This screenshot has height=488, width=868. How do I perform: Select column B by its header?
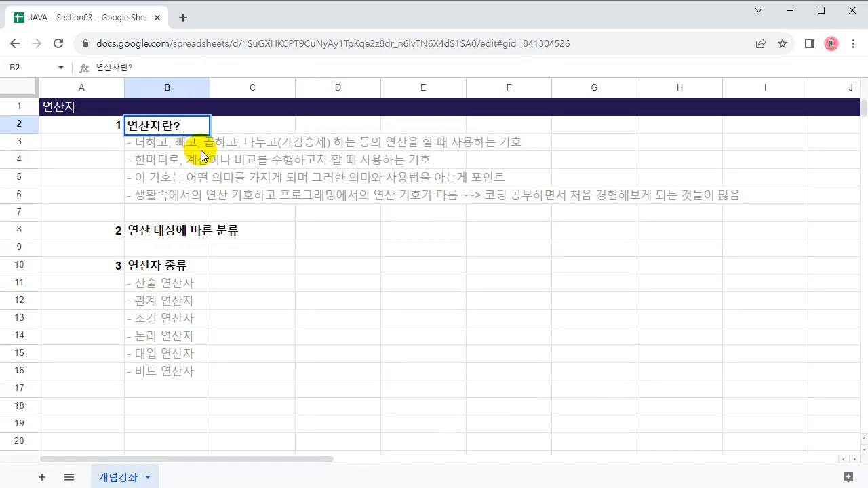pyautogui.click(x=167, y=87)
